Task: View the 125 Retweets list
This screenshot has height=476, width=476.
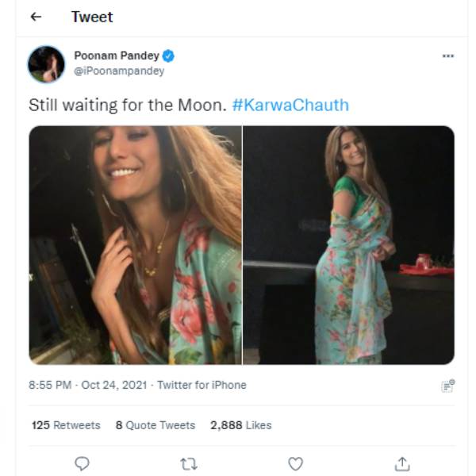Action: 66,425
